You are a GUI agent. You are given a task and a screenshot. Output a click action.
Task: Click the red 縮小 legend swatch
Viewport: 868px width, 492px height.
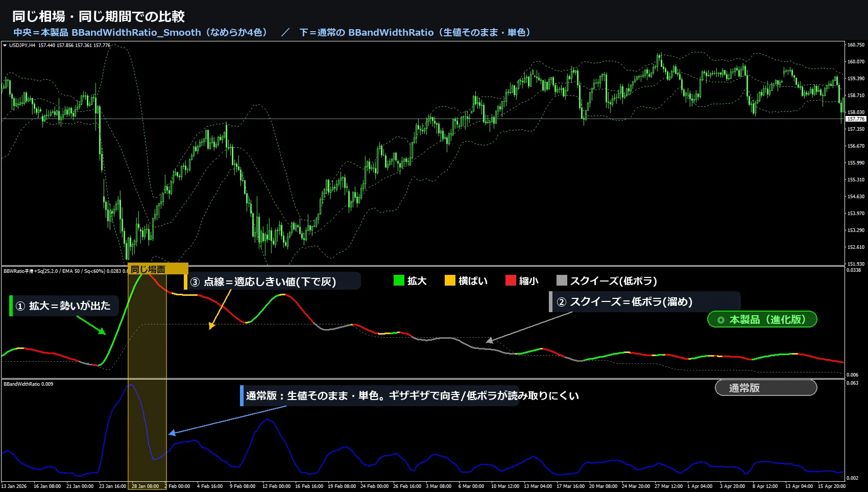tap(511, 280)
